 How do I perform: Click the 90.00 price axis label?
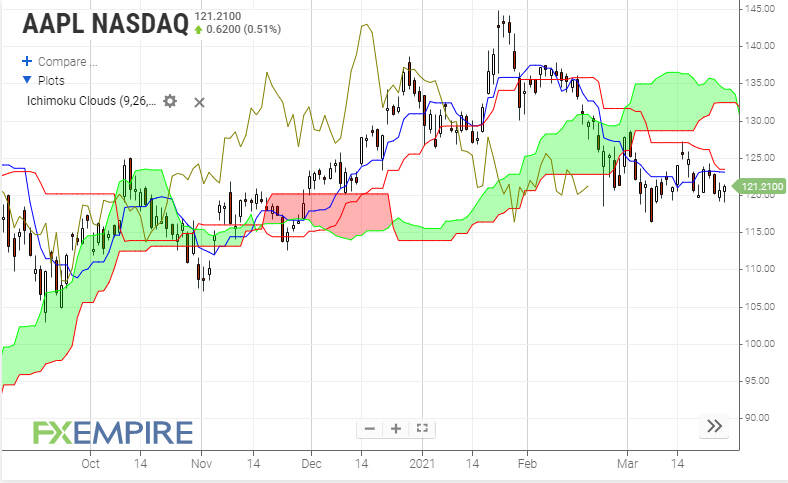pos(759,418)
